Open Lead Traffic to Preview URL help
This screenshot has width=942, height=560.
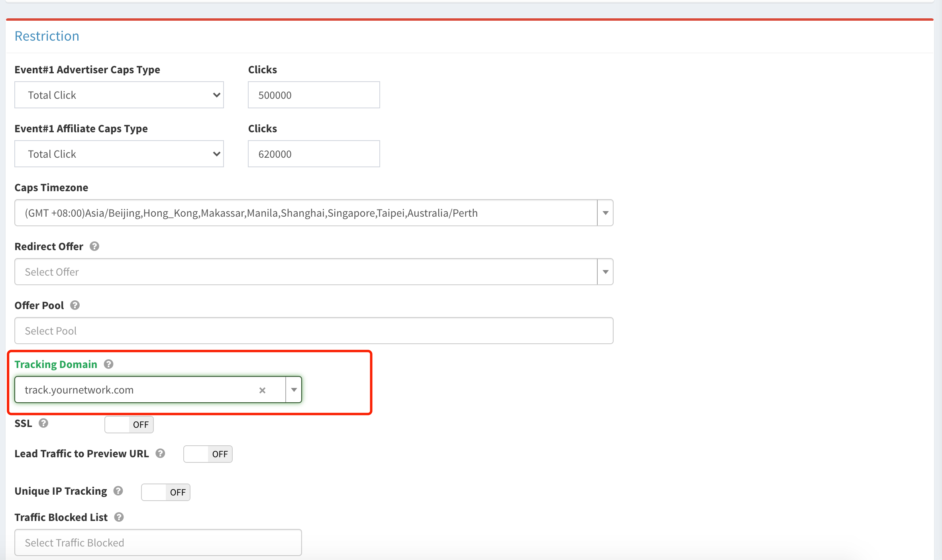point(160,453)
